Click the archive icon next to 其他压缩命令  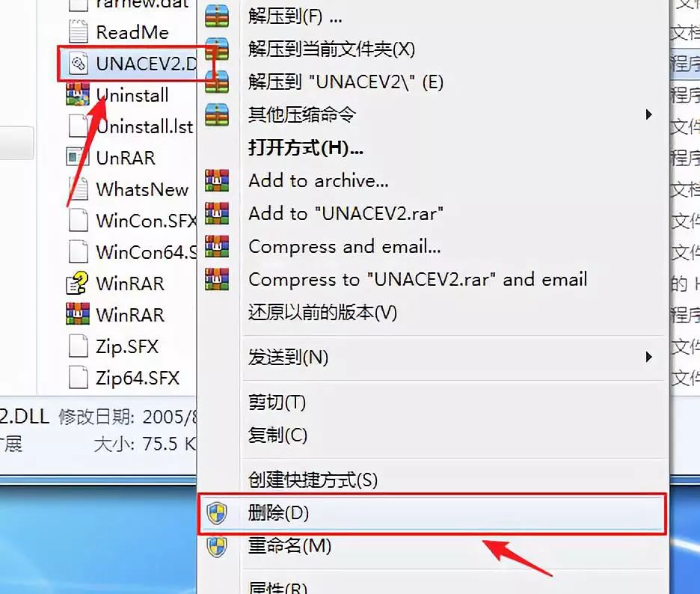coord(217,114)
